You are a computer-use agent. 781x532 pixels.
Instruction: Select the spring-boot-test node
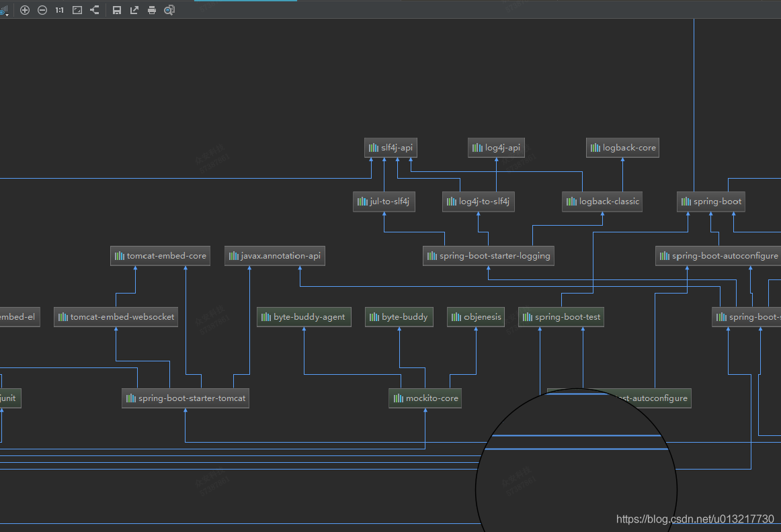pyautogui.click(x=561, y=317)
